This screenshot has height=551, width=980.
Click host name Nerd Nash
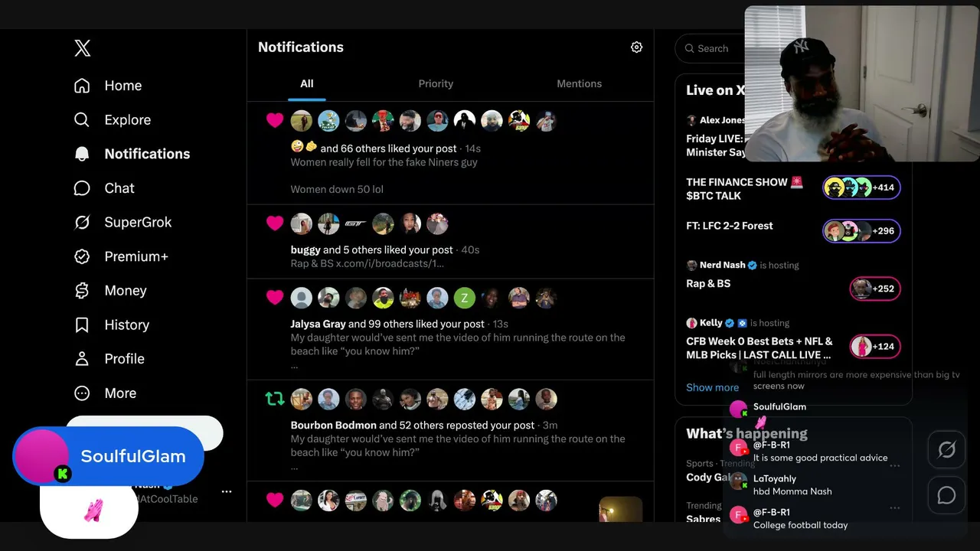[x=722, y=265]
